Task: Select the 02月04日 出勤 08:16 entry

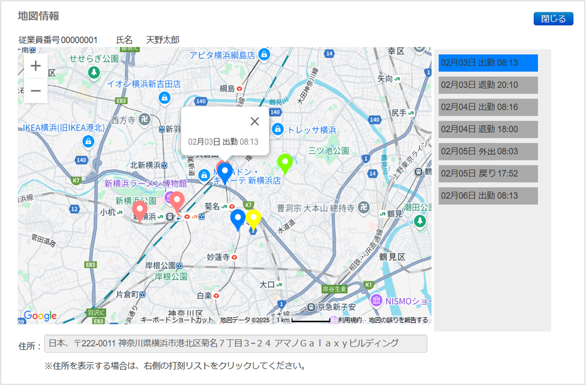Action: [488, 107]
